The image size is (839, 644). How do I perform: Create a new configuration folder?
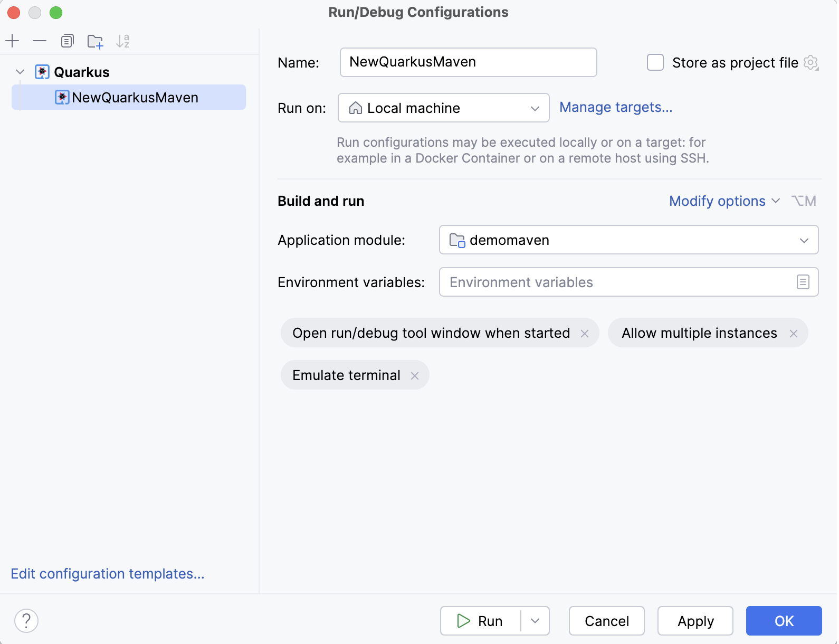[x=96, y=41]
